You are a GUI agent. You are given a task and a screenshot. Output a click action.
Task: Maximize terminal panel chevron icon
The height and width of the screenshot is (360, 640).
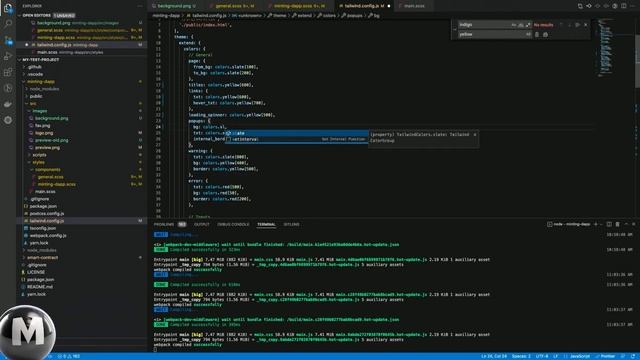click(626, 224)
